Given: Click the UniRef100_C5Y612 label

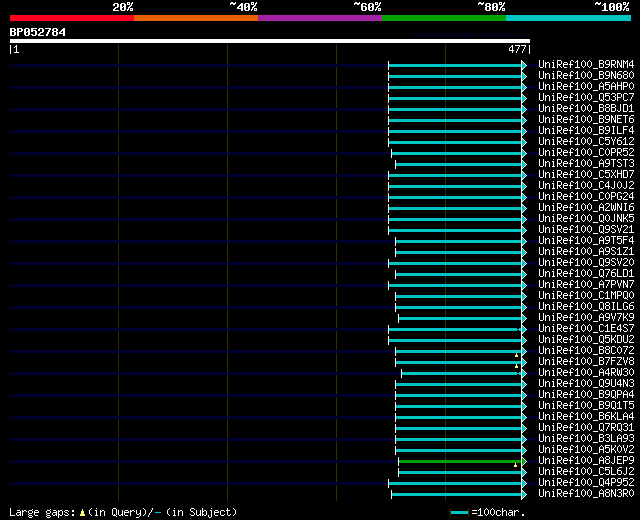Looking at the screenshot, I should (586, 142).
